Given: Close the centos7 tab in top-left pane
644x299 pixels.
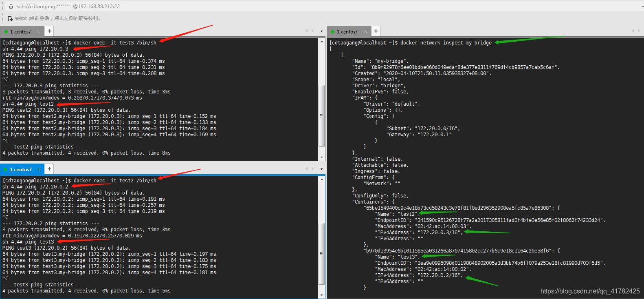Looking at the screenshot, I should click(x=39, y=31).
